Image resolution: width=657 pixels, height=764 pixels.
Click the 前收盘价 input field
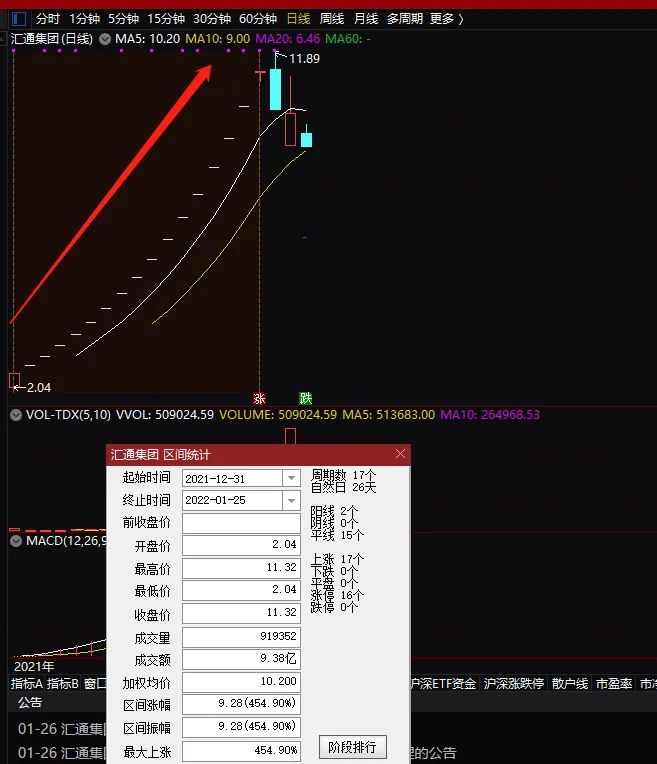[240, 523]
